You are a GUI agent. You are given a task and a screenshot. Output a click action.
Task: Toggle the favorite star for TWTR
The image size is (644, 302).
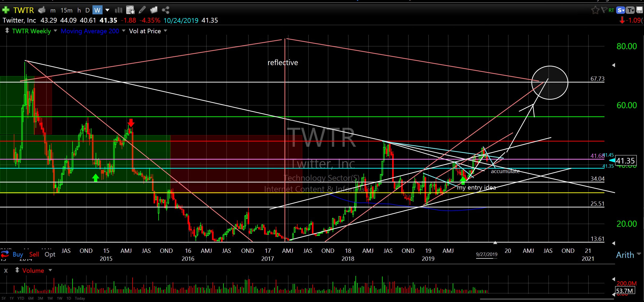(595, 10)
